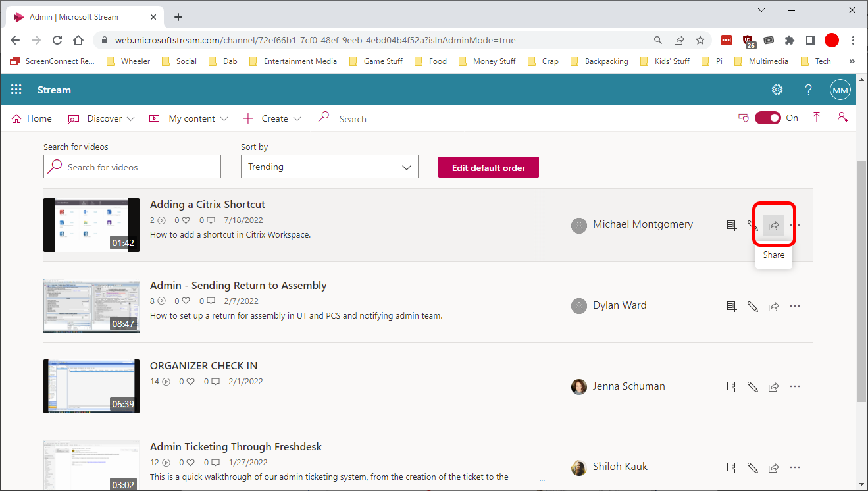This screenshot has height=491, width=868.
Task: Click the Chrome address bar URL
Action: [315, 40]
